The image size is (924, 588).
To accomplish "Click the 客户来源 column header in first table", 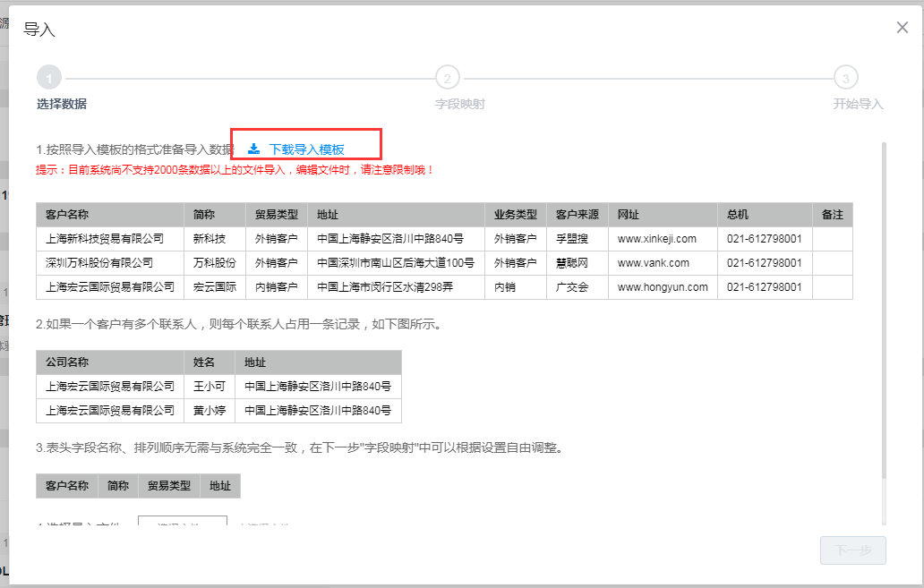I will click(577, 215).
